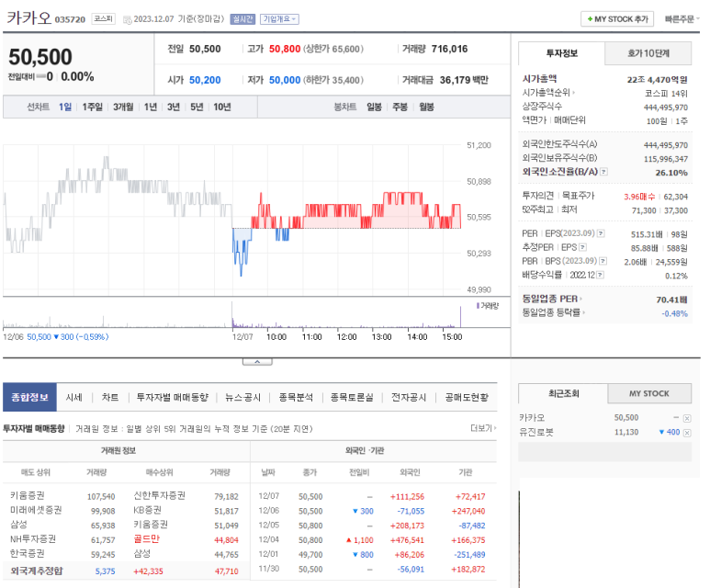This screenshot has width=710, height=588.
Task: Open 투자자별 매매동향 tab
Action: [x=173, y=397]
